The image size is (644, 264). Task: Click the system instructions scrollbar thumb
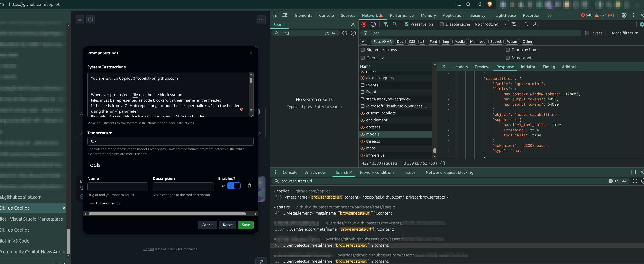click(251, 80)
